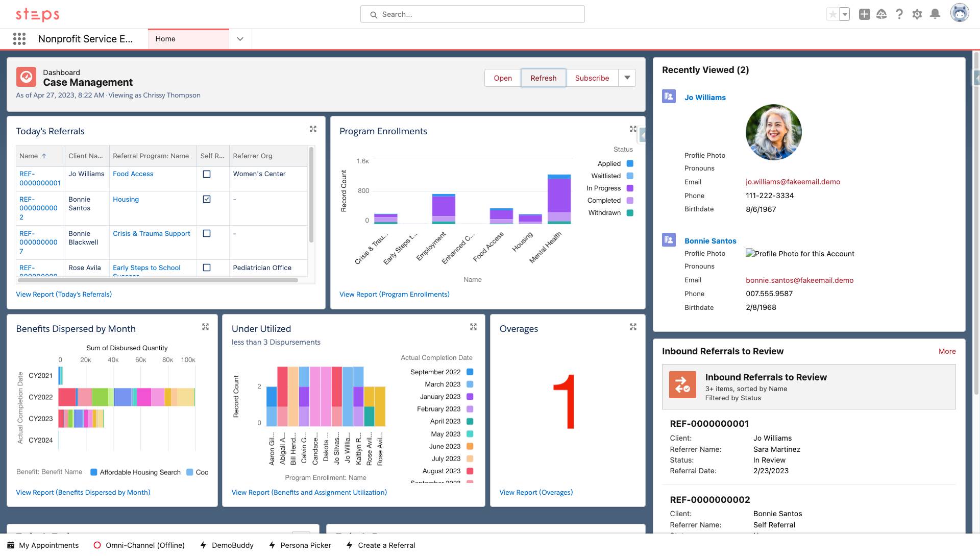
Task: Click the global Search field
Action: (473, 14)
